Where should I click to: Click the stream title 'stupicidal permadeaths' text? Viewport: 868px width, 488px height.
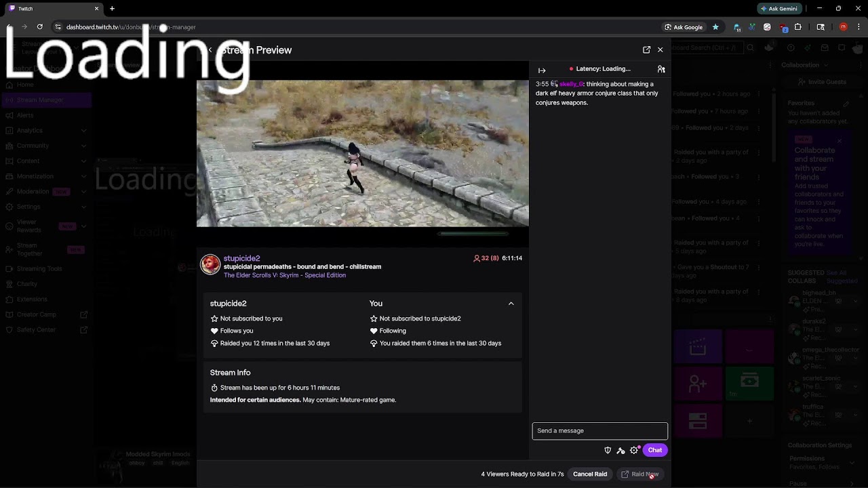tap(302, 267)
